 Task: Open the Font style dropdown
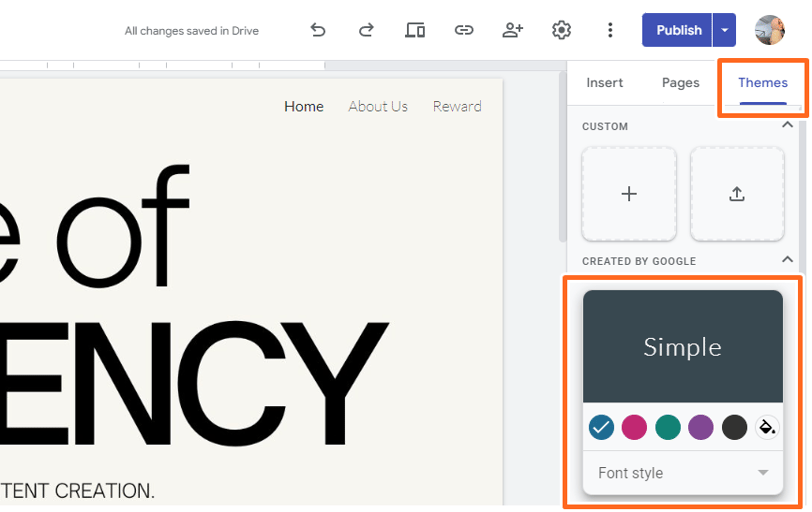[683, 473]
